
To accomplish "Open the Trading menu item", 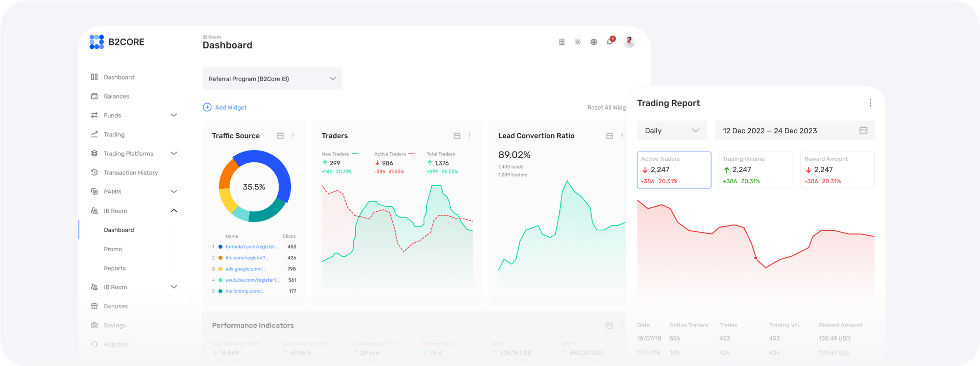I will tap(114, 134).
